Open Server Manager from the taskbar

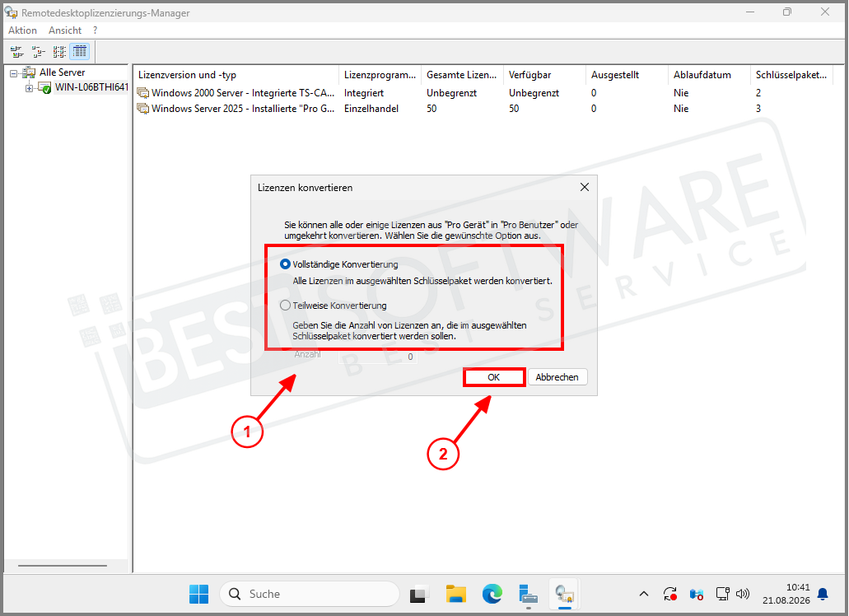point(528,594)
